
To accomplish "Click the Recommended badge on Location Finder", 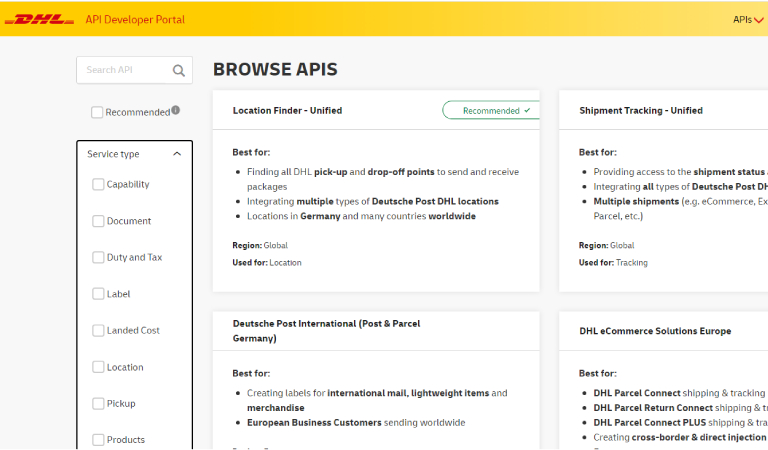I will click(x=491, y=111).
